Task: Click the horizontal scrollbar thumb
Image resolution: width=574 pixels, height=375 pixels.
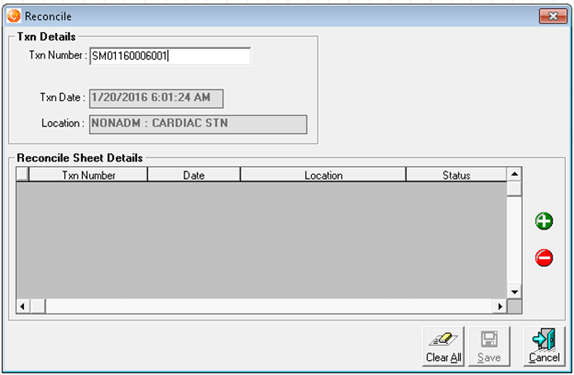Action: click(38, 306)
